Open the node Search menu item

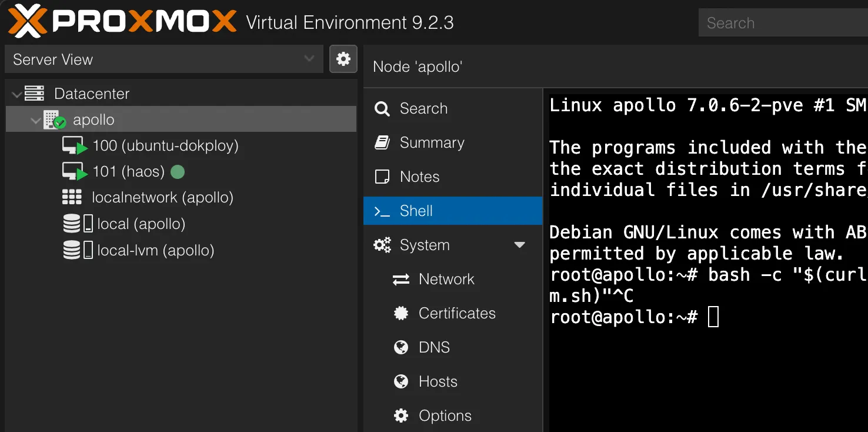pyautogui.click(x=453, y=108)
